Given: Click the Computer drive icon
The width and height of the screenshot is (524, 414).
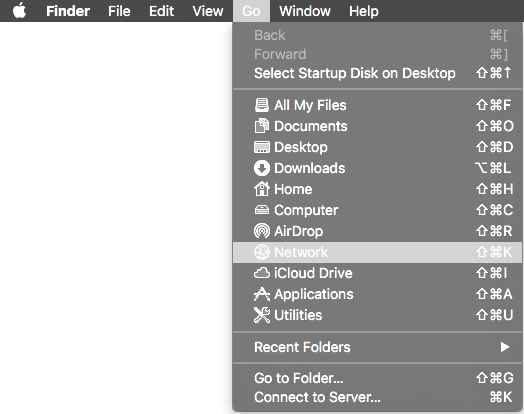Looking at the screenshot, I should (262, 210).
